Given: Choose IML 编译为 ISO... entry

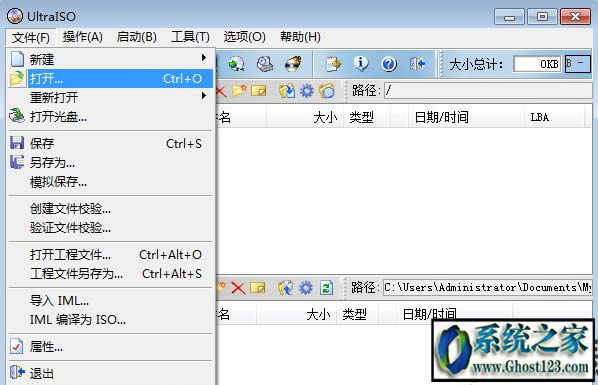Looking at the screenshot, I should pos(111,320).
